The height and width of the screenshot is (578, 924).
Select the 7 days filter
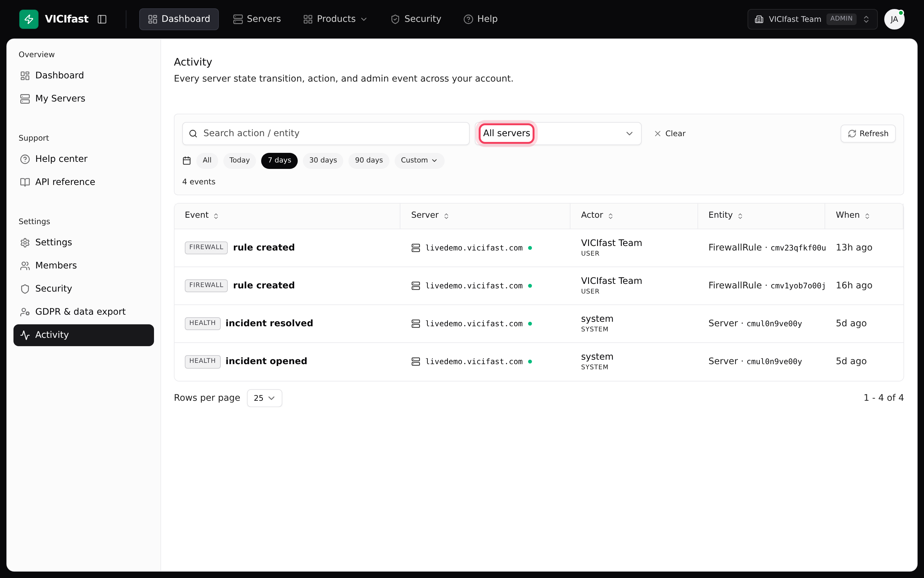pos(279,161)
